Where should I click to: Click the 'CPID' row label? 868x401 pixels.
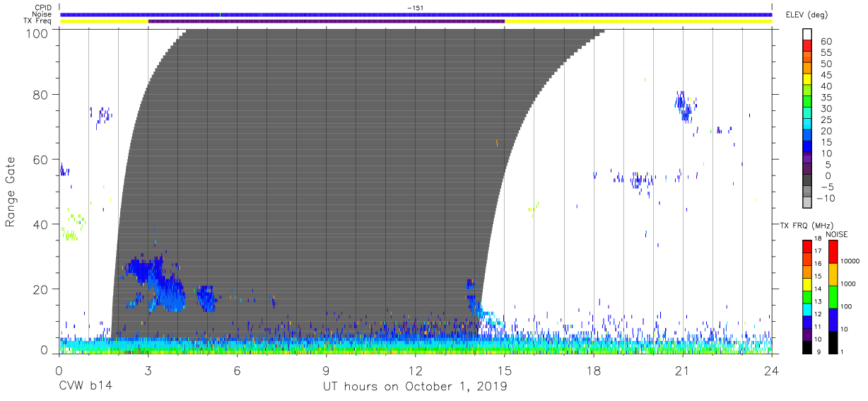tap(44, 8)
